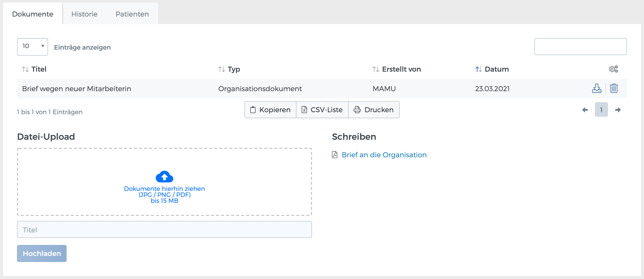This screenshot has height=279, width=644.
Task: Click the PDF icon next to Brief an die Organisation
Action: [x=335, y=155]
